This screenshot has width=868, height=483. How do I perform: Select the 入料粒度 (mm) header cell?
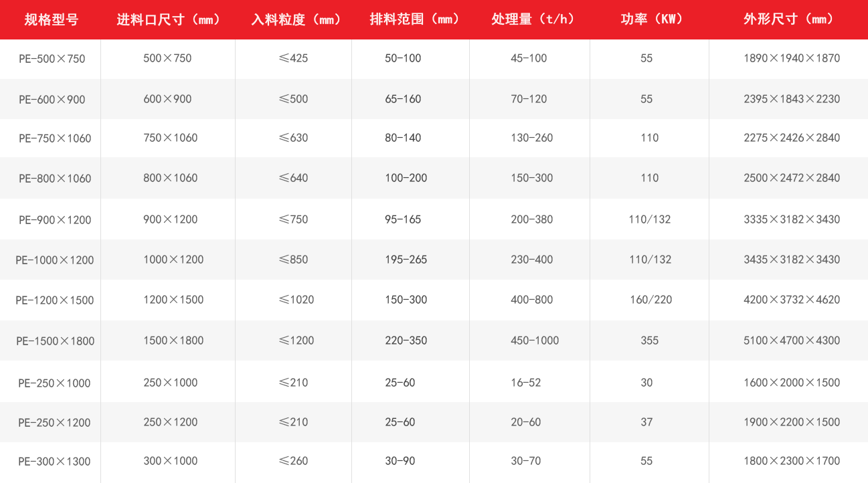[x=294, y=19]
